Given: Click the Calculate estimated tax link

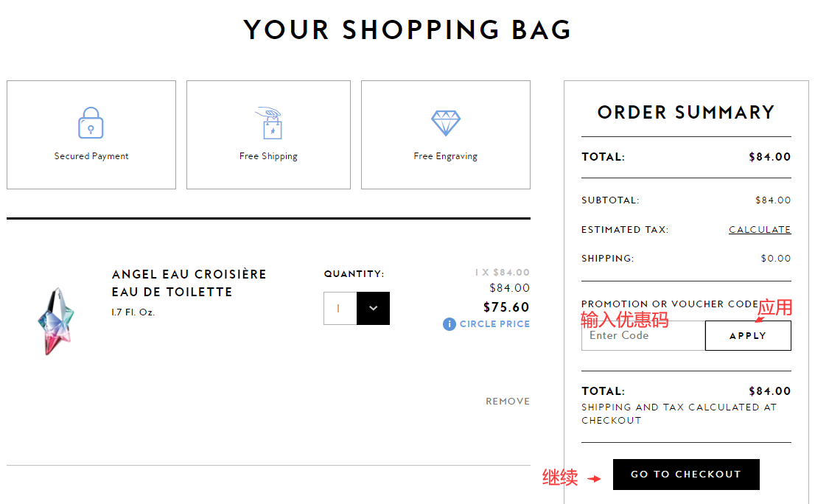Looking at the screenshot, I should click(x=760, y=230).
